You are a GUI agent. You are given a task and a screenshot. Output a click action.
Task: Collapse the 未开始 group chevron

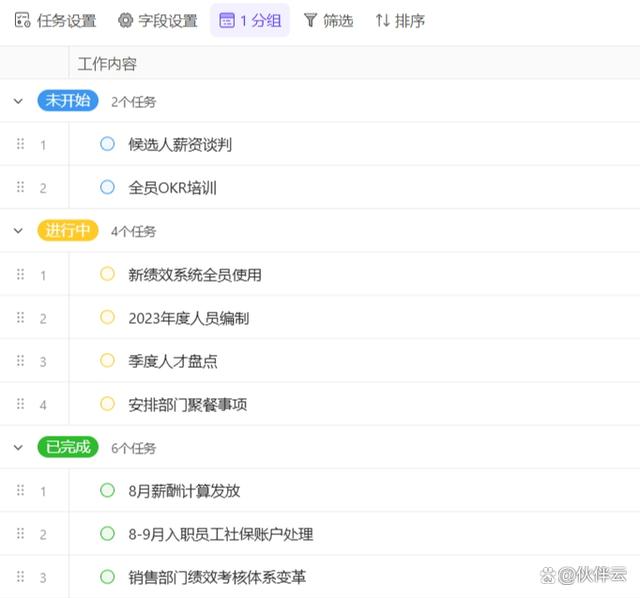(18, 101)
